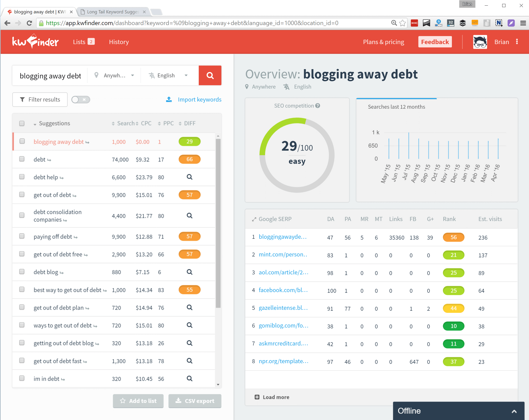Open Plans & pricing page
The width and height of the screenshot is (529, 420).
pyautogui.click(x=383, y=42)
